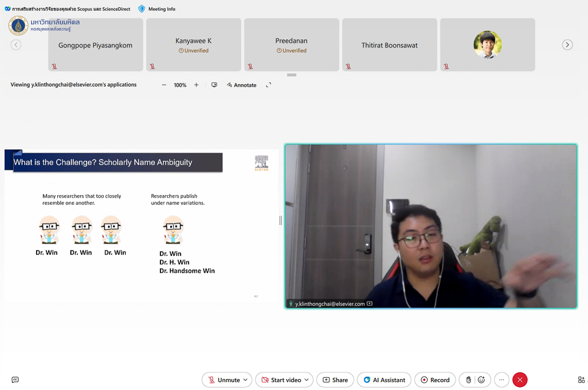Unmute the microphone
Screen dimensions: 588x390
point(223,380)
